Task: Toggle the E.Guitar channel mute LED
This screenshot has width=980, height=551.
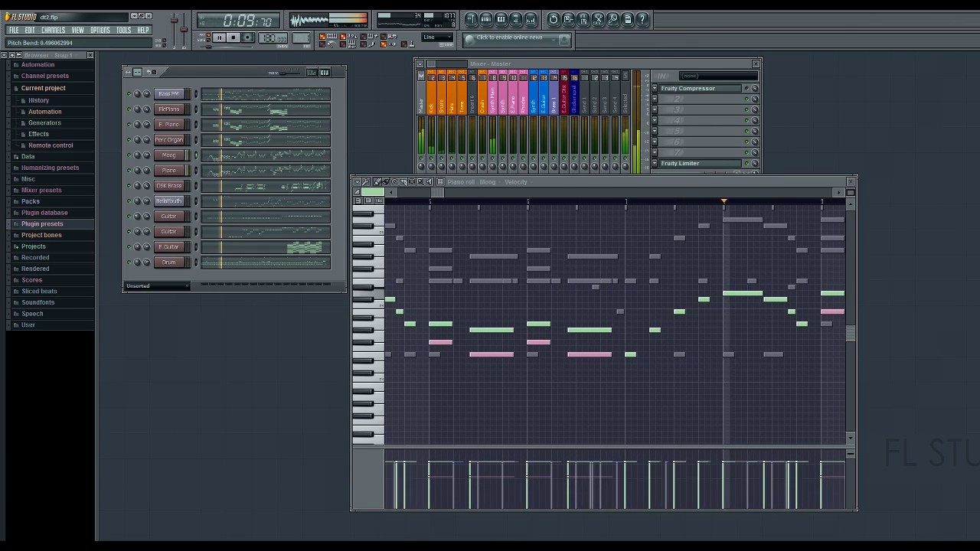Action: click(129, 247)
